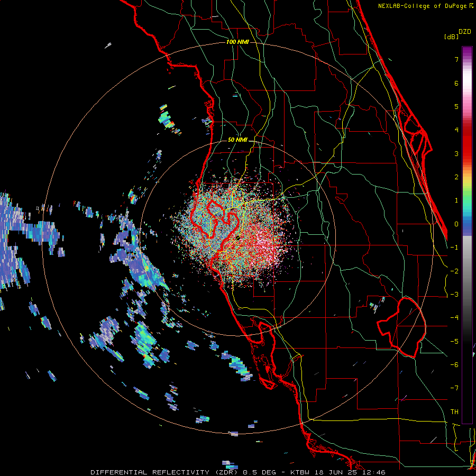Click the '12:46' timestamp
This screenshot has width=476, height=476.
(374, 472)
